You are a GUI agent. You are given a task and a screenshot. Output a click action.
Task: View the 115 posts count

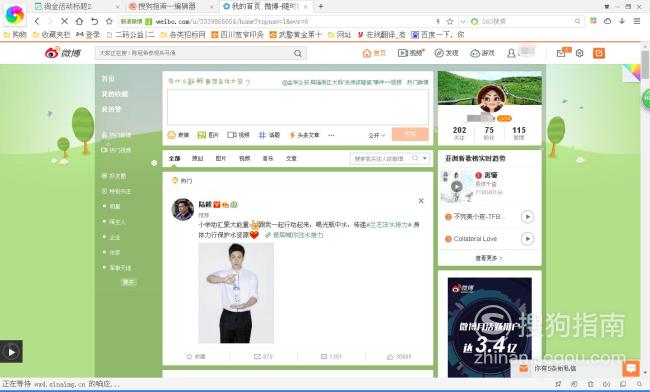519,133
